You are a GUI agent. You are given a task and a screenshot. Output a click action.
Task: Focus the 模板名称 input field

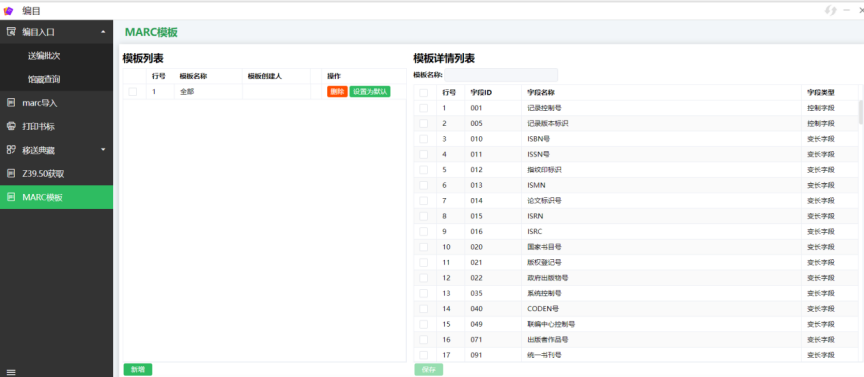[x=501, y=75]
